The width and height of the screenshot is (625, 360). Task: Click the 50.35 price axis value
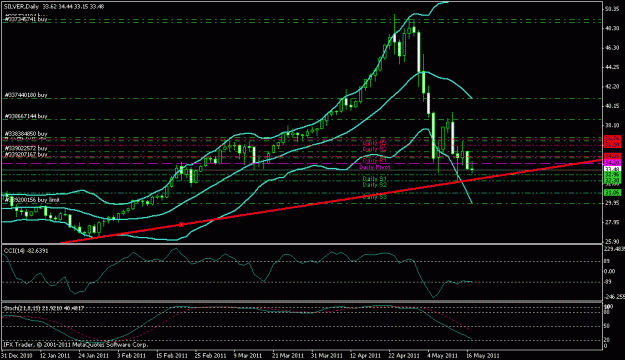click(x=612, y=9)
